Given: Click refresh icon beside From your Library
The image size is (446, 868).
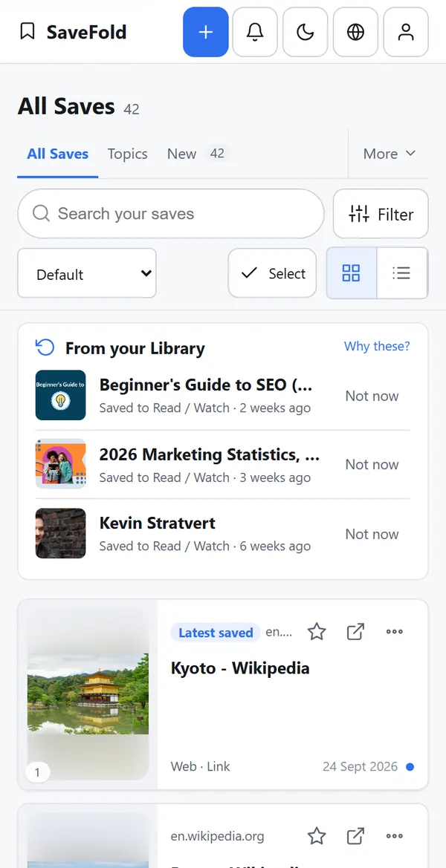Looking at the screenshot, I should (x=45, y=347).
